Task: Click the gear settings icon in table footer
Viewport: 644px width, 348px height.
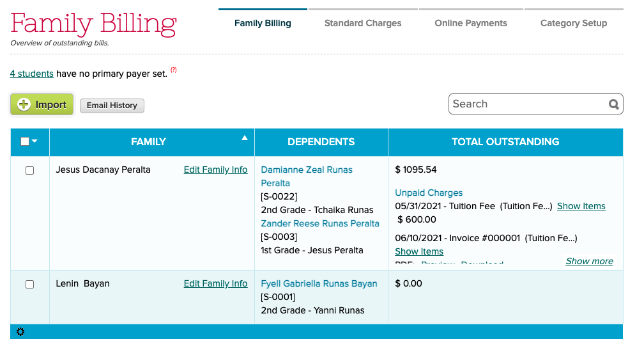Action: coord(20,332)
